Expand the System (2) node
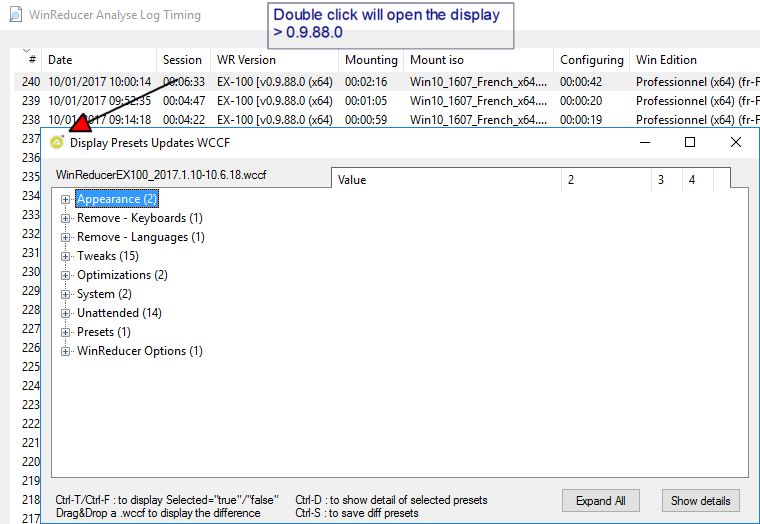 click(65, 294)
